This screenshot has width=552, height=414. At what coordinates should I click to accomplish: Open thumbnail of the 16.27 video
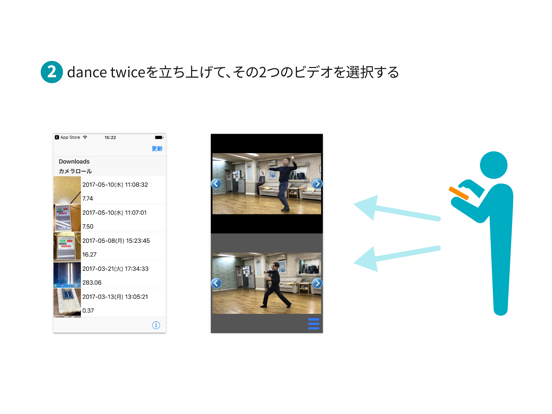tap(67, 246)
